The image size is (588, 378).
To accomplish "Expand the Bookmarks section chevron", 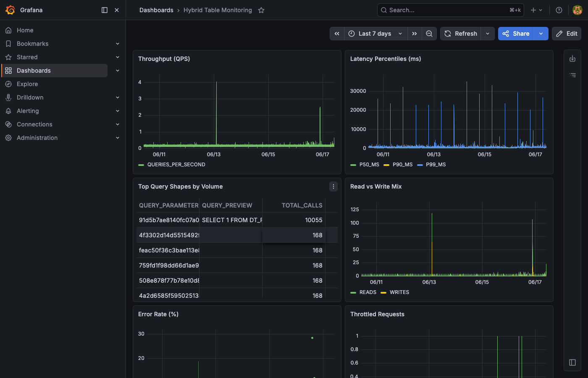I will point(118,44).
